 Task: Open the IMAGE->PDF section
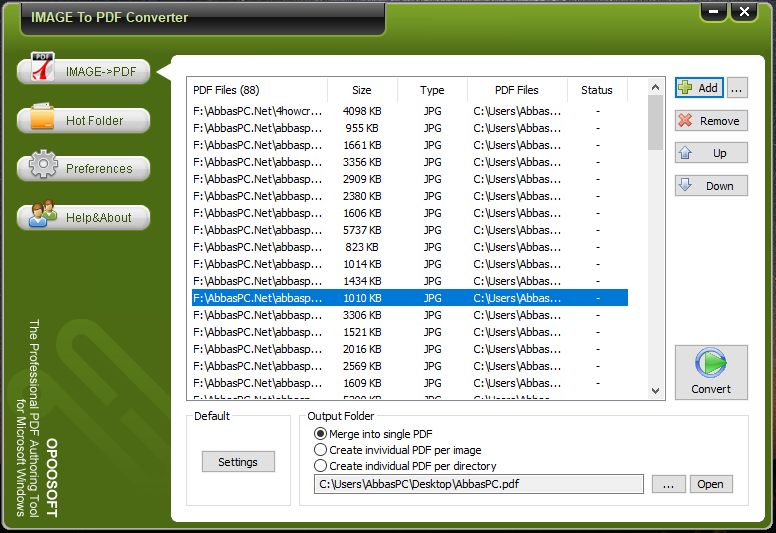click(83, 72)
